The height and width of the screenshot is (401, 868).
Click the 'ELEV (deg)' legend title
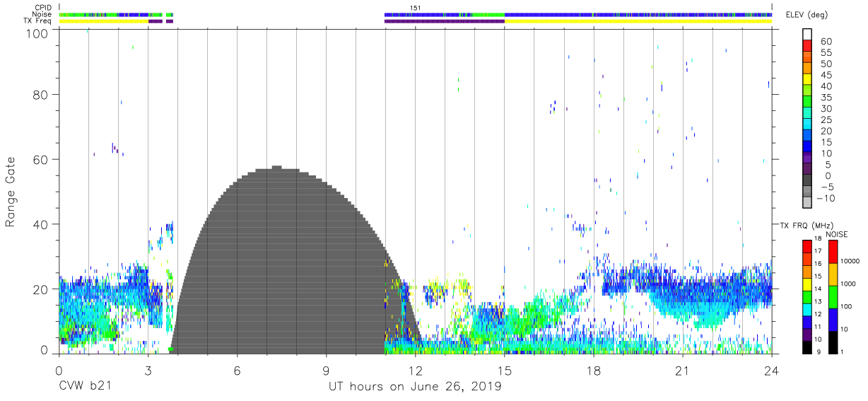(x=807, y=15)
